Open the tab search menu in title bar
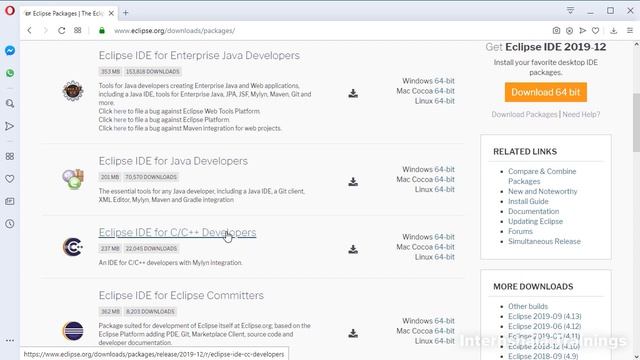The width and height of the screenshot is (640, 360). (570, 11)
